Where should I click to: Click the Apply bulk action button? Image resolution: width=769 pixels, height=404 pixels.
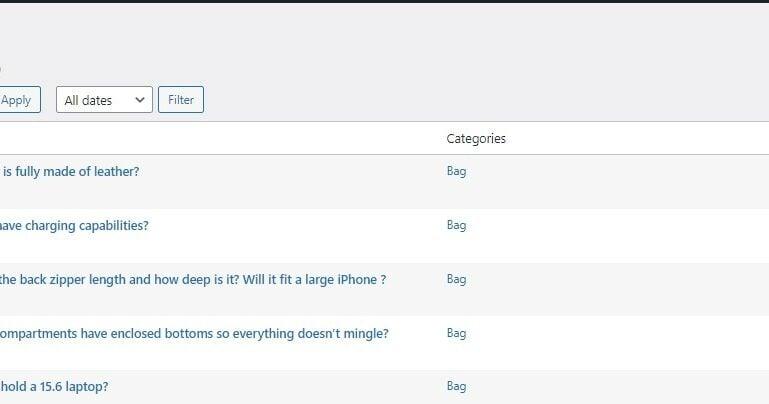click(x=20, y=100)
